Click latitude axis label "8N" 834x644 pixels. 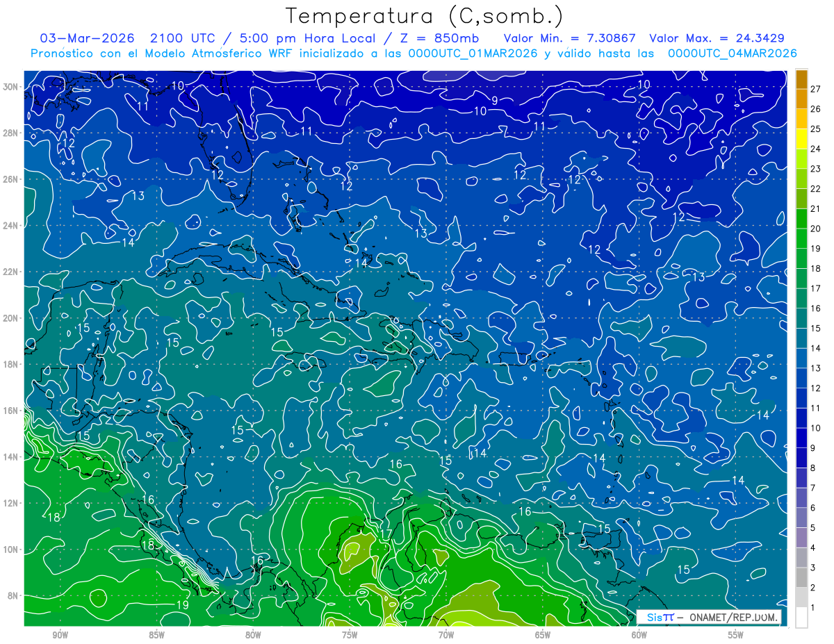(14, 595)
